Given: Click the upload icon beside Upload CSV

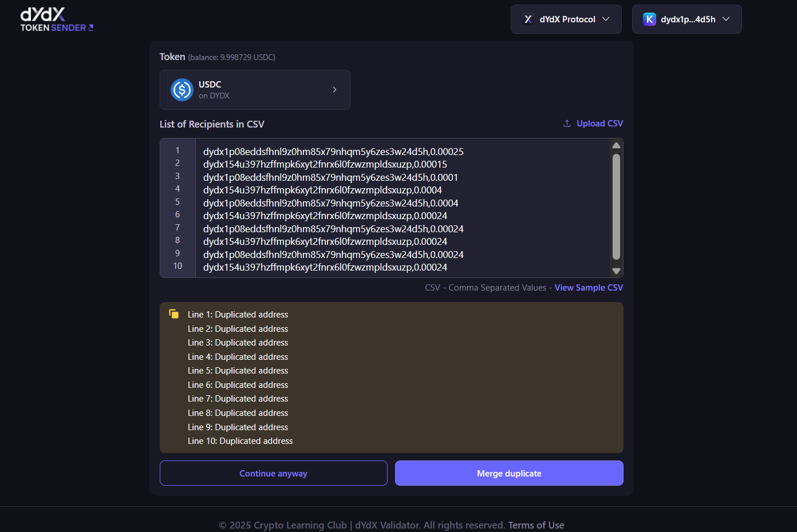Looking at the screenshot, I should click(x=567, y=124).
